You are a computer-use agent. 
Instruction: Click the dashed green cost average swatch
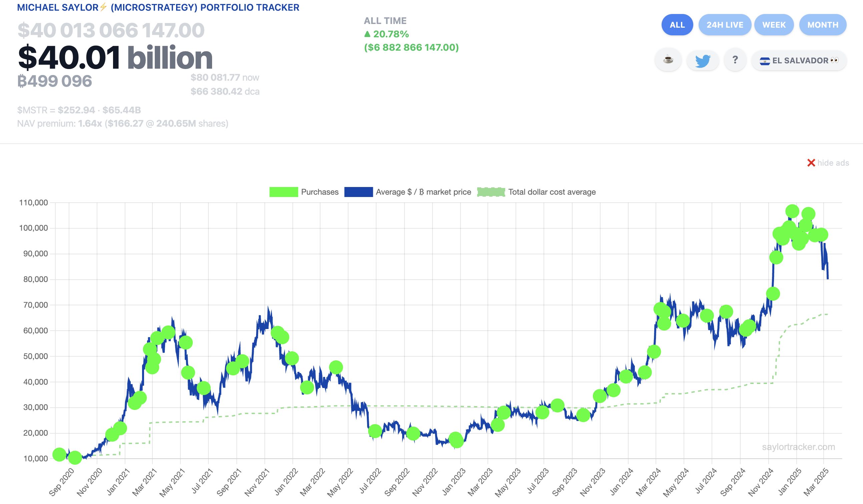(491, 192)
